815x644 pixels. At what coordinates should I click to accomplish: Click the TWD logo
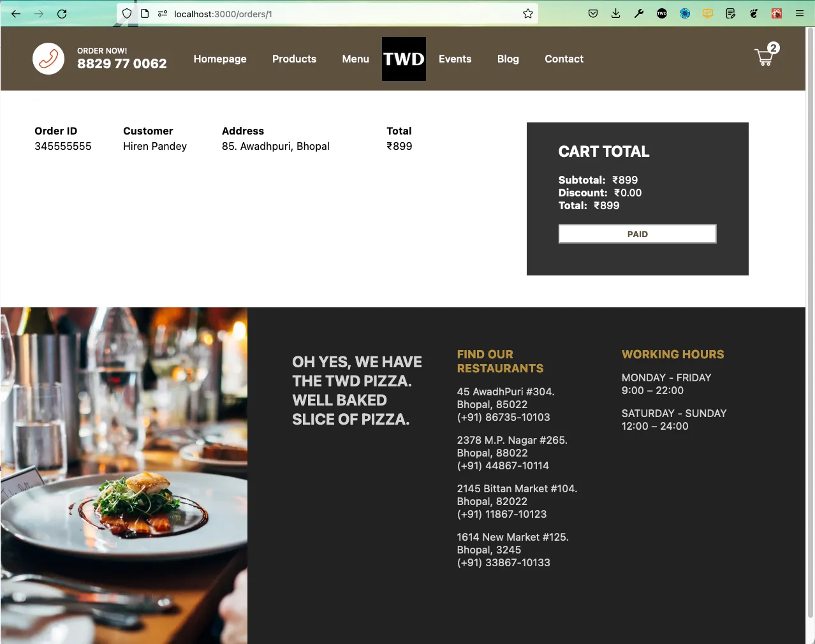pos(404,59)
